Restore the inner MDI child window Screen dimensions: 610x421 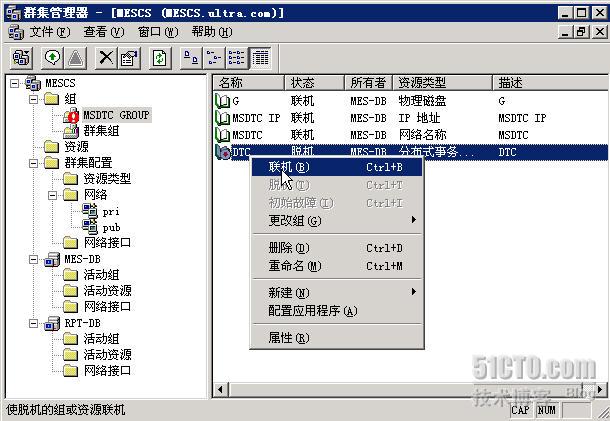click(582, 32)
